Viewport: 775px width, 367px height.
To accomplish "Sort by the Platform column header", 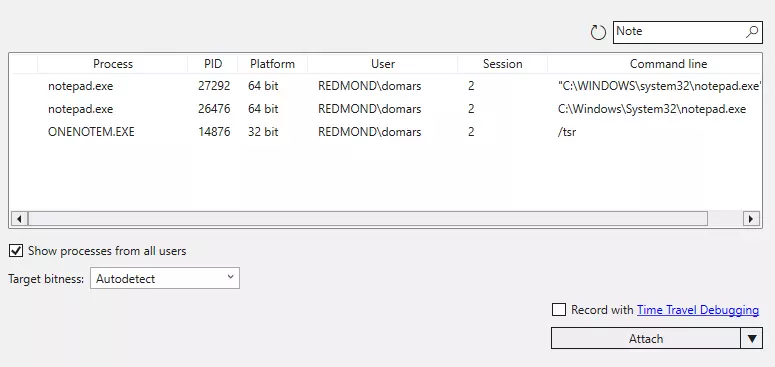I will pyautogui.click(x=272, y=64).
